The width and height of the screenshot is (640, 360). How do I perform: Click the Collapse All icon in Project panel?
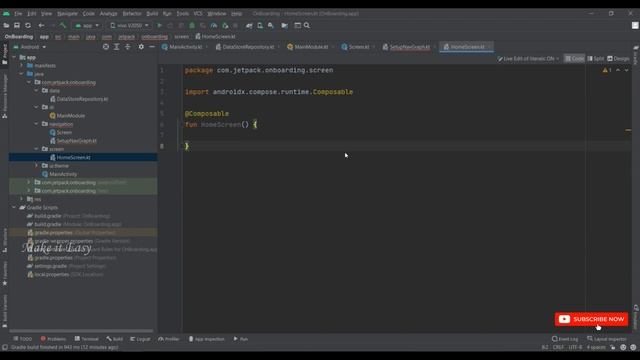coord(128,47)
